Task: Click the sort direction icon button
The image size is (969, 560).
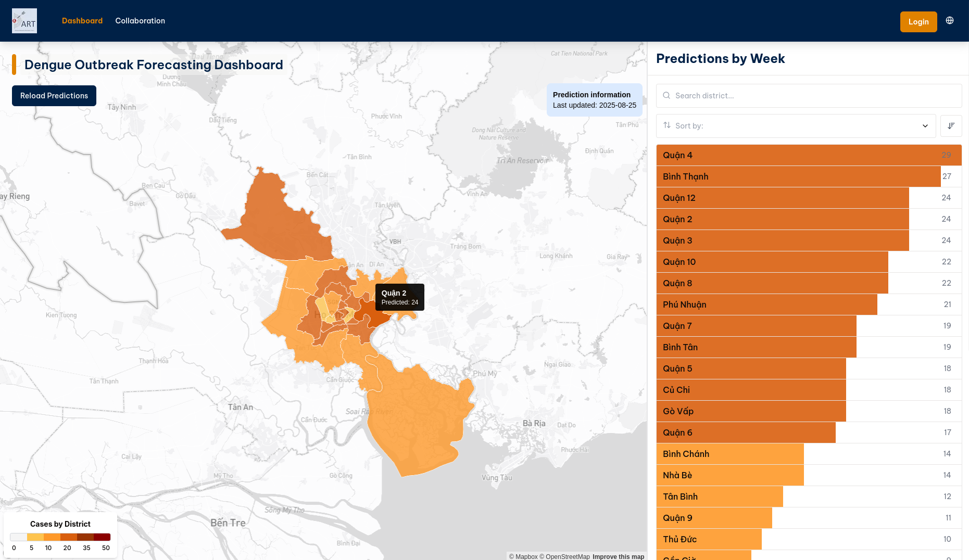Action: click(951, 126)
